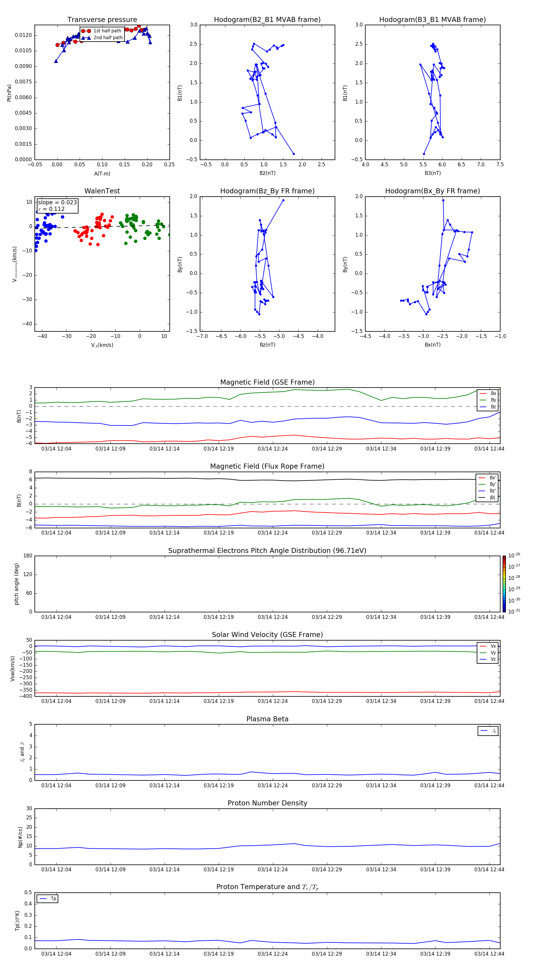Click the black |B| curve in Flux Rope panel
Viewport: 535px width, 980px height.
click(x=267, y=480)
